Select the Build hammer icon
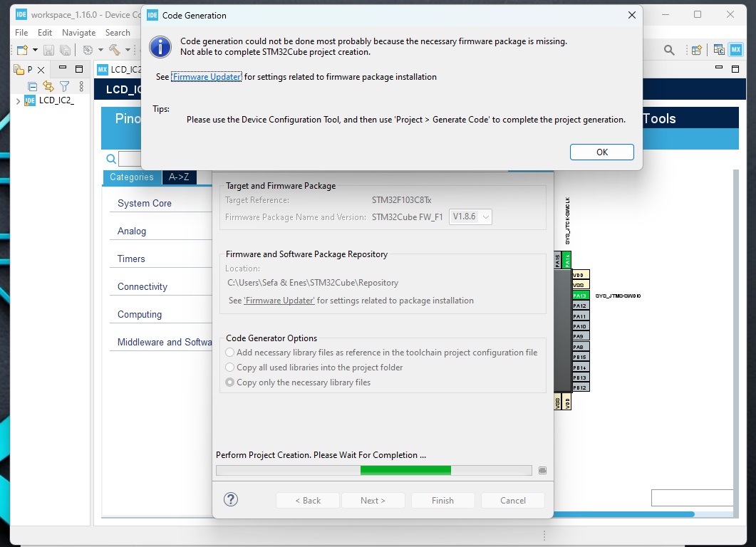 click(115, 50)
